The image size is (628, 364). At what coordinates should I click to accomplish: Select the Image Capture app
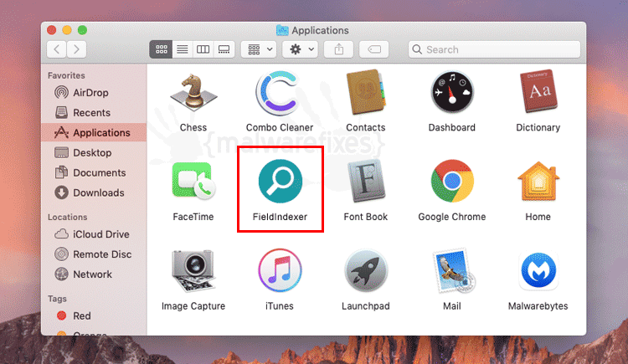click(x=193, y=270)
